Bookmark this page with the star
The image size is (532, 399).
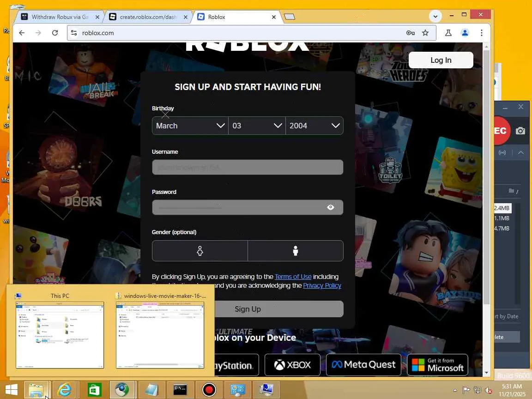point(425,33)
